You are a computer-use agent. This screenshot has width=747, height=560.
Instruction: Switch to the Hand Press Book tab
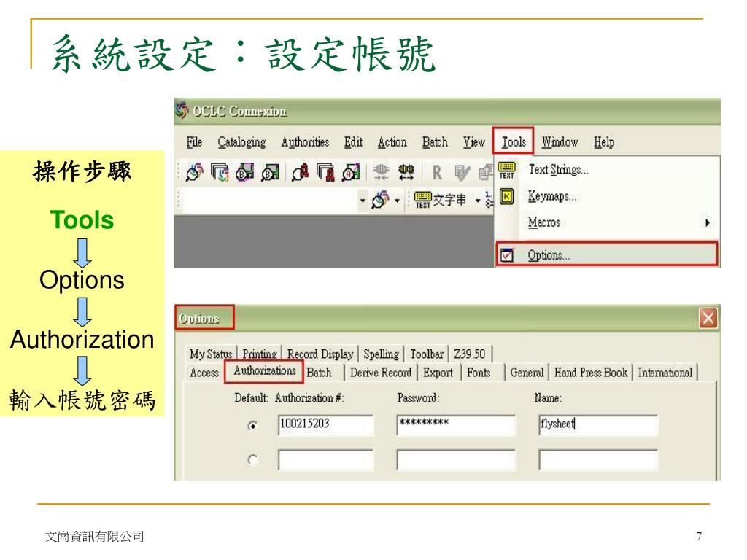pyautogui.click(x=591, y=373)
